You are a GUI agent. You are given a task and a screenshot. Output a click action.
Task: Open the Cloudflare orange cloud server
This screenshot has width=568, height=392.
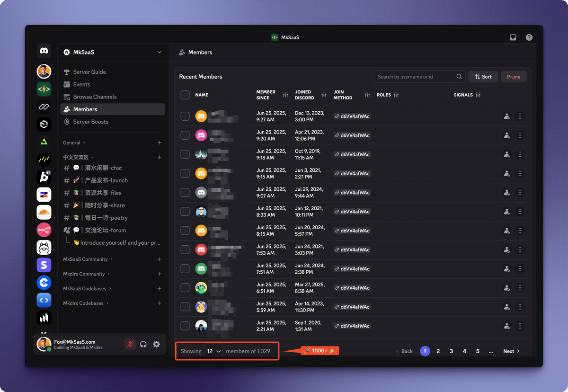44,212
